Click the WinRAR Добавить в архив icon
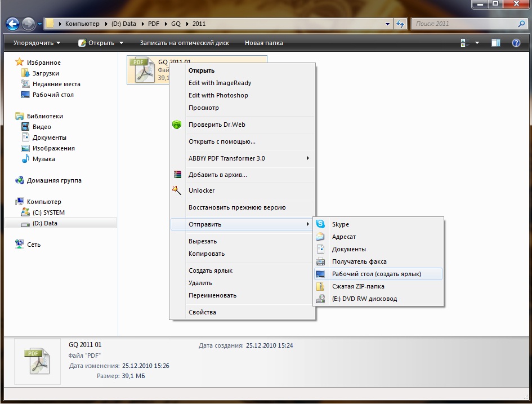The height and width of the screenshot is (404, 532). tap(177, 175)
